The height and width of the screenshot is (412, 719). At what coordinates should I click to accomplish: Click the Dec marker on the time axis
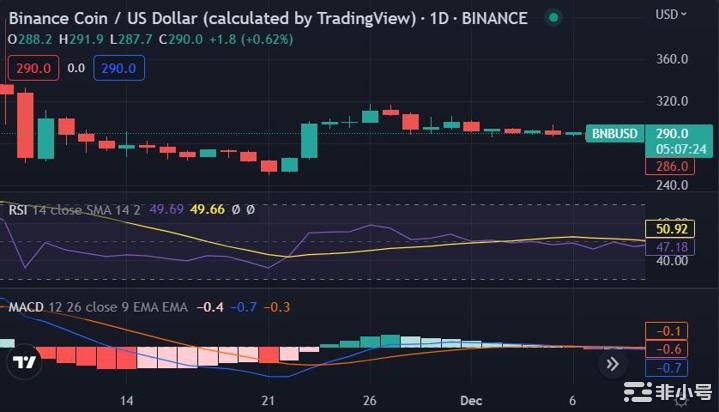(471, 400)
